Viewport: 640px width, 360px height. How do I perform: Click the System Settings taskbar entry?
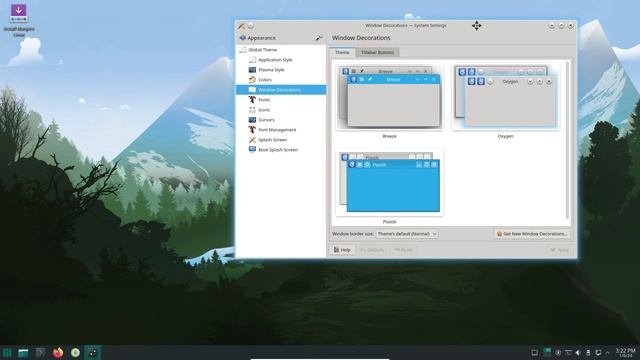click(x=93, y=353)
